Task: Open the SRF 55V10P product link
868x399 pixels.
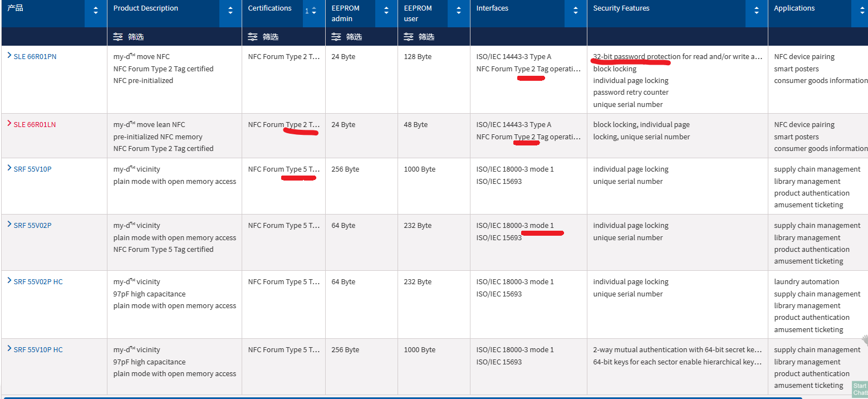Action: [33, 169]
